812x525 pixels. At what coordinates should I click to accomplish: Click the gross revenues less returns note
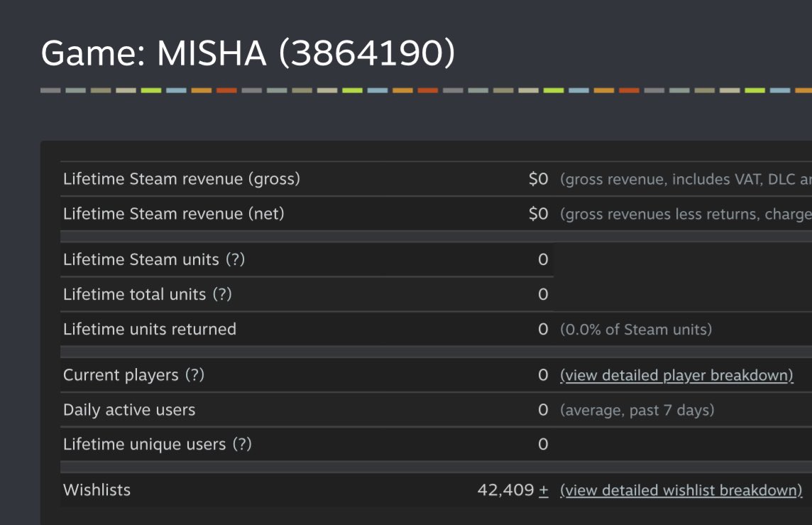coord(686,214)
